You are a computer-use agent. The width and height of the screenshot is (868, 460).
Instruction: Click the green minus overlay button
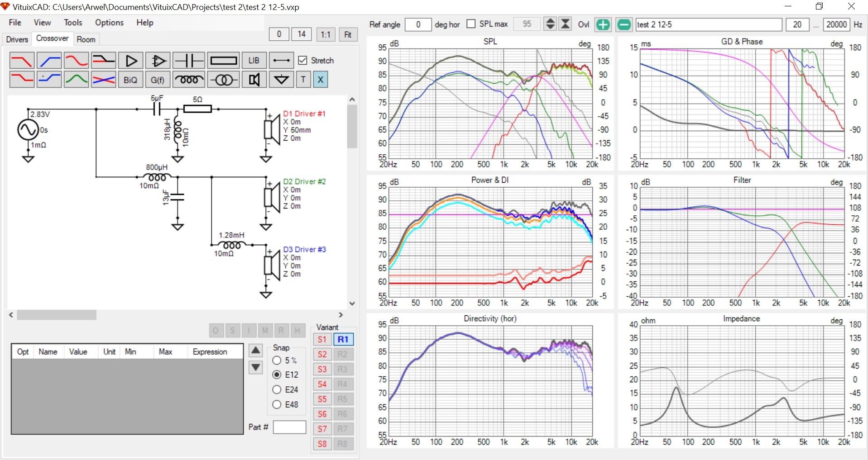point(623,24)
